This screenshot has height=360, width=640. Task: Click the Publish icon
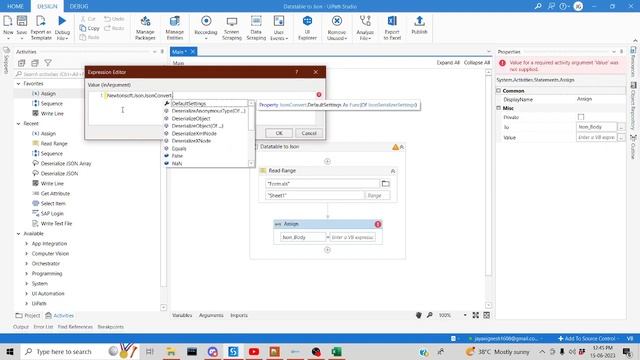click(x=419, y=21)
